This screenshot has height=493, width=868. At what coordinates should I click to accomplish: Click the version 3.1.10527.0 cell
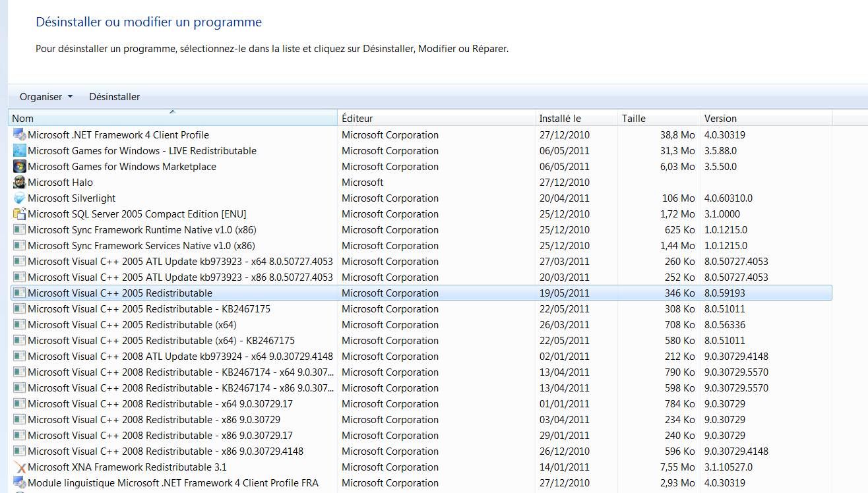[x=728, y=467]
